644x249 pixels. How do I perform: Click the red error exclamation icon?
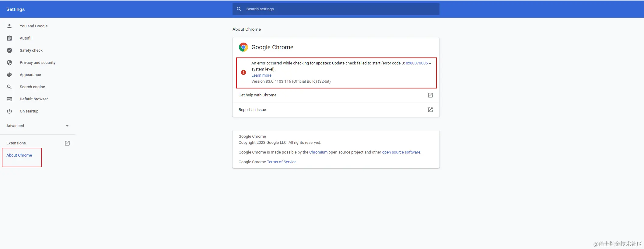coord(243,72)
